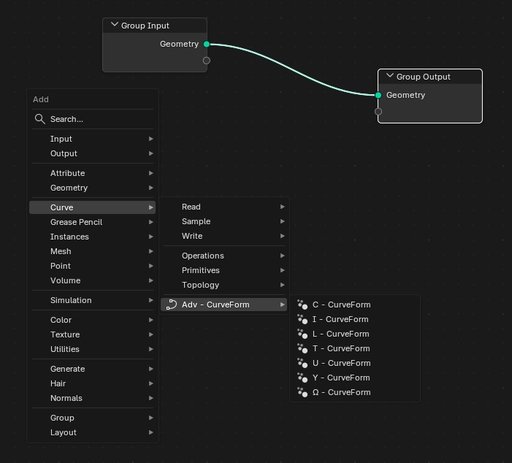
Task: Open the Instances menu entry
Action: 92,237
